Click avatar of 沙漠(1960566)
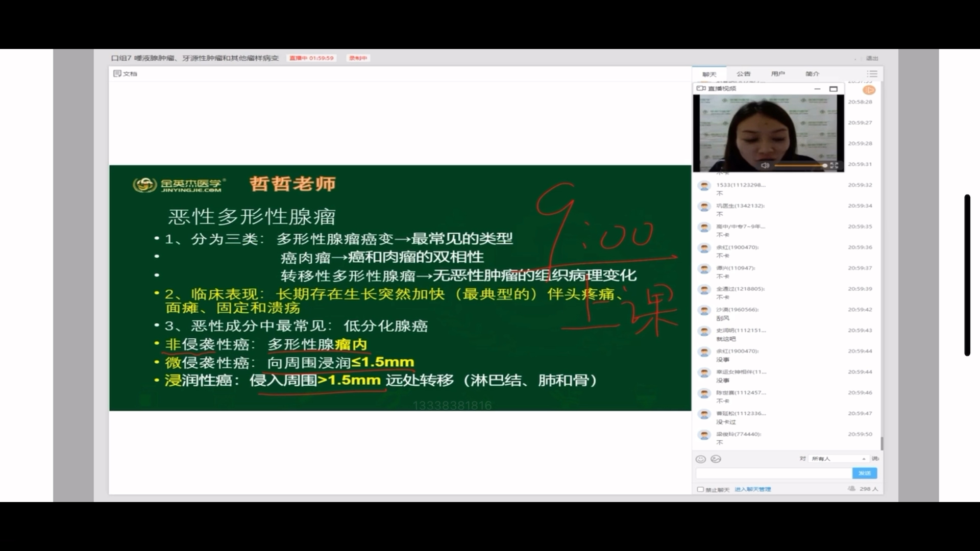The width and height of the screenshot is (980, 551). coord(704,311)
